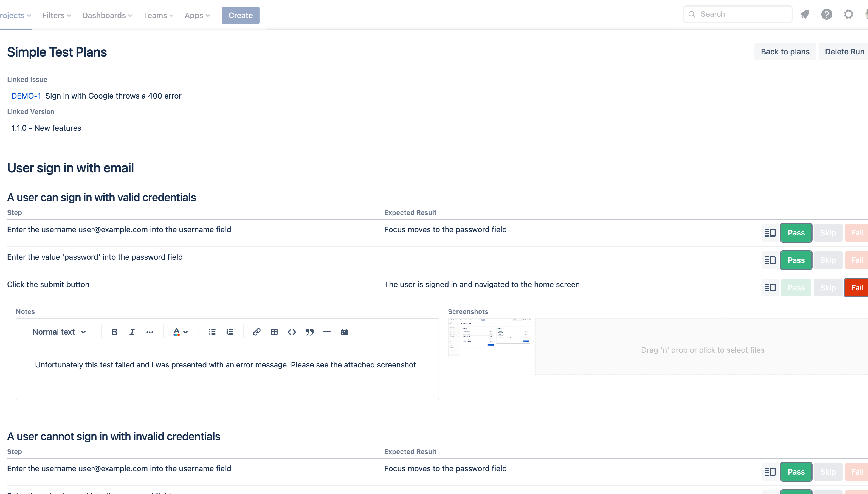This screenshot has height=494, width=868.
Task: Insert a table into the notes
Action: (x=274, y=332)
